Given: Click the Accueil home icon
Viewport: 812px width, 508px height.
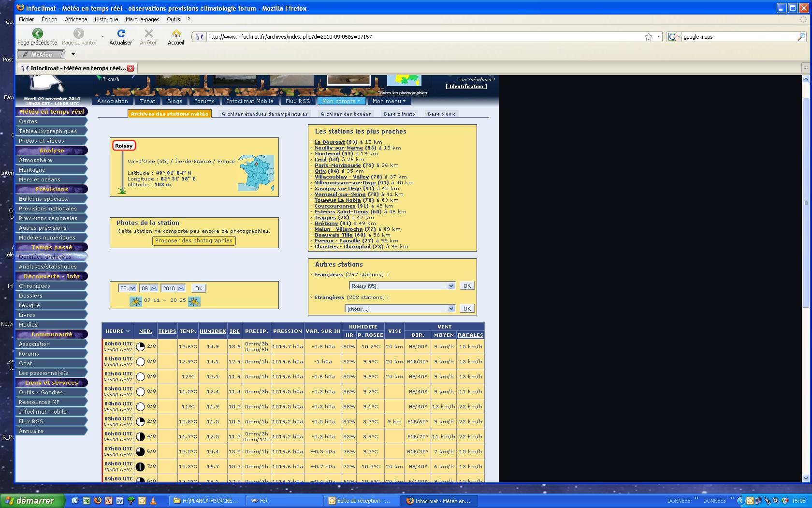Looking at the screenshot, I should coord(176,33).
